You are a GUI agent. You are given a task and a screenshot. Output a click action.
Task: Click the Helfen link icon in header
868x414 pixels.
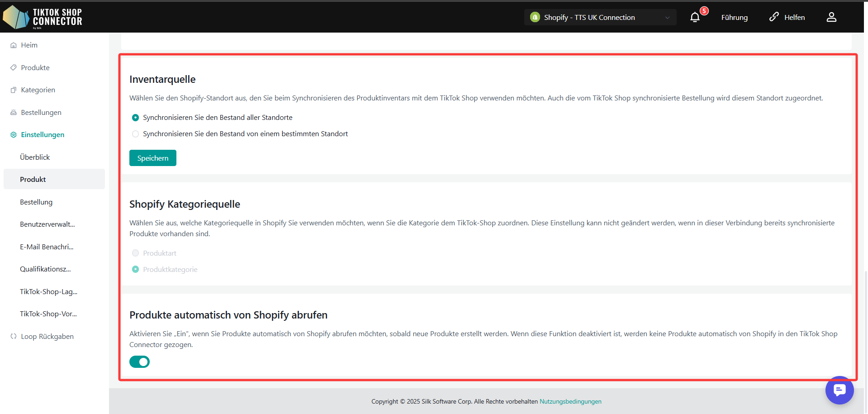pos(774,17)
